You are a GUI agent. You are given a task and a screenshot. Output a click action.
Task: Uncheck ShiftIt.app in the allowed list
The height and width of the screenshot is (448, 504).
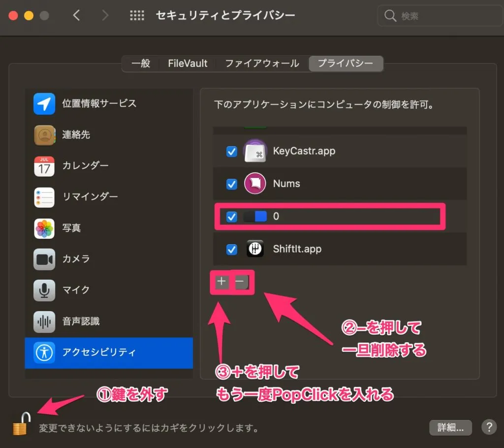point(231,249)
